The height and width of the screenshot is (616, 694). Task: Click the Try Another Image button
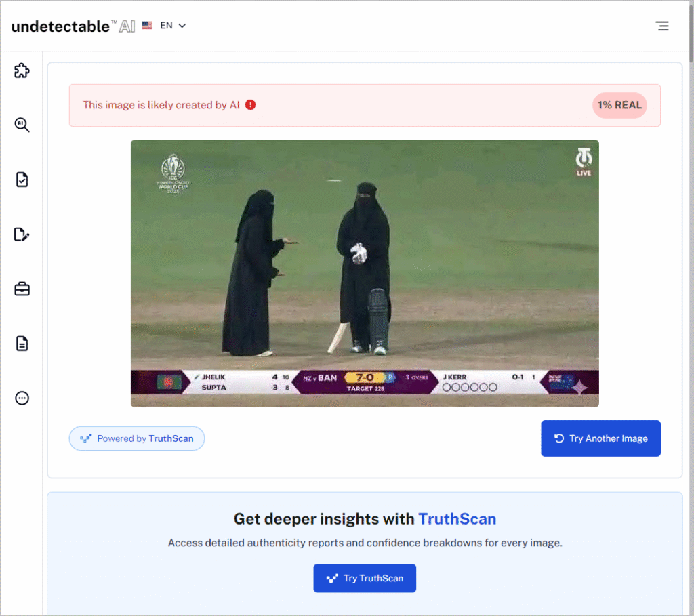[x=600, y=438]
